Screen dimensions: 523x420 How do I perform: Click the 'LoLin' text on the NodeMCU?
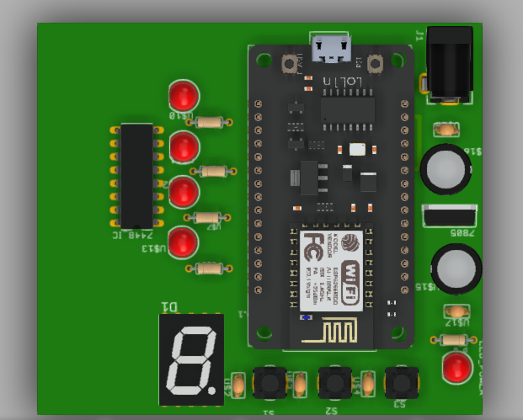tap(342, 82)
